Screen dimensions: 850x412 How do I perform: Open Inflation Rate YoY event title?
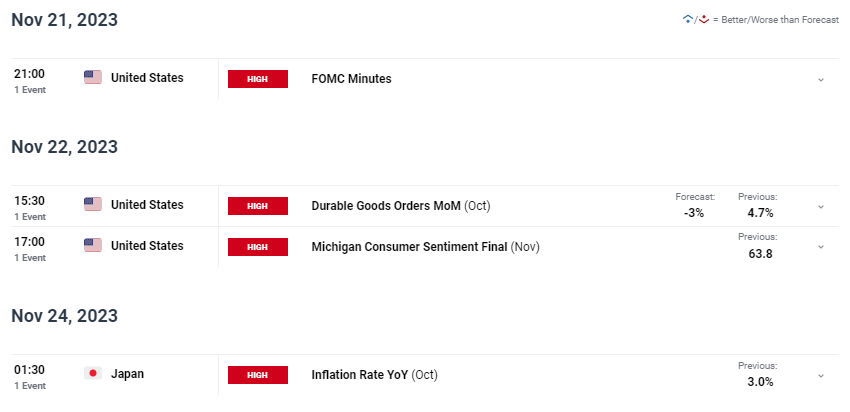(x=360, y=375)
